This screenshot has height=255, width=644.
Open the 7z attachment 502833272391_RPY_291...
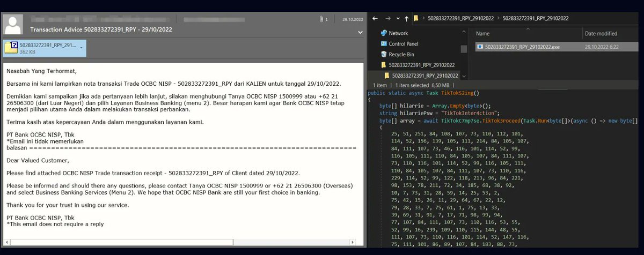point(44,48)
